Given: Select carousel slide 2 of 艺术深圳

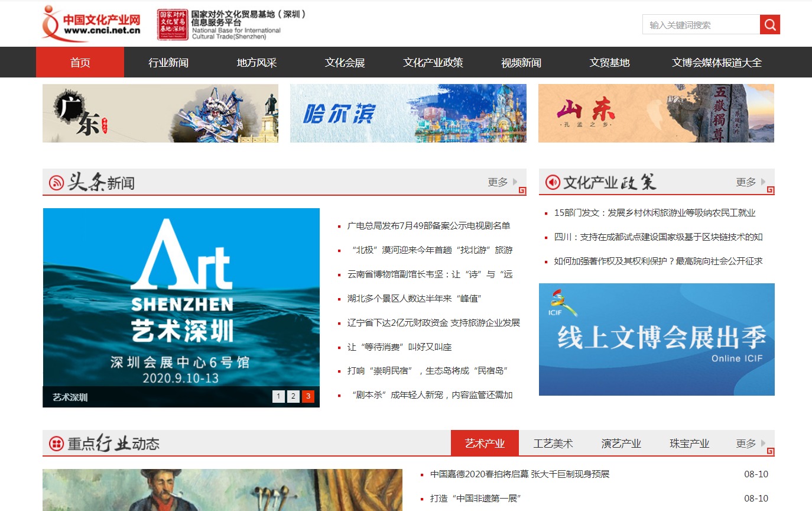Looking at the screenshot, I should point(293,396).
